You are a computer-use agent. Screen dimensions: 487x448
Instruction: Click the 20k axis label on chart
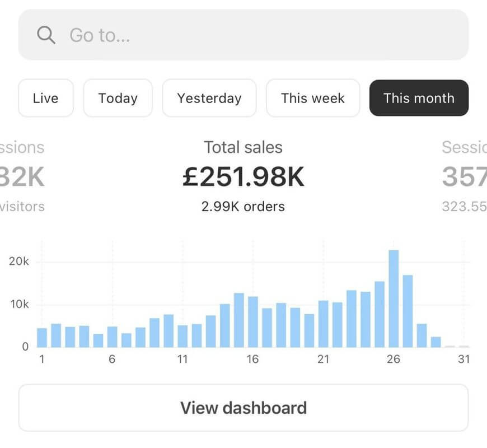click(18, 261)
